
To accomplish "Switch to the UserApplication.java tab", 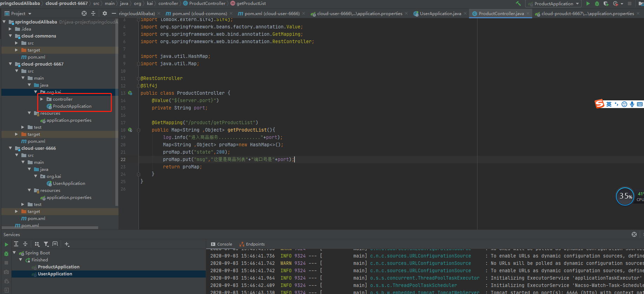I will click(437, 13).
